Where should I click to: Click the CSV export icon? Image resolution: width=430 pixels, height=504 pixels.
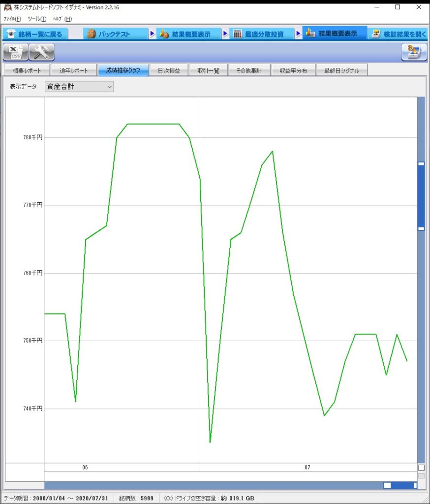15,52
